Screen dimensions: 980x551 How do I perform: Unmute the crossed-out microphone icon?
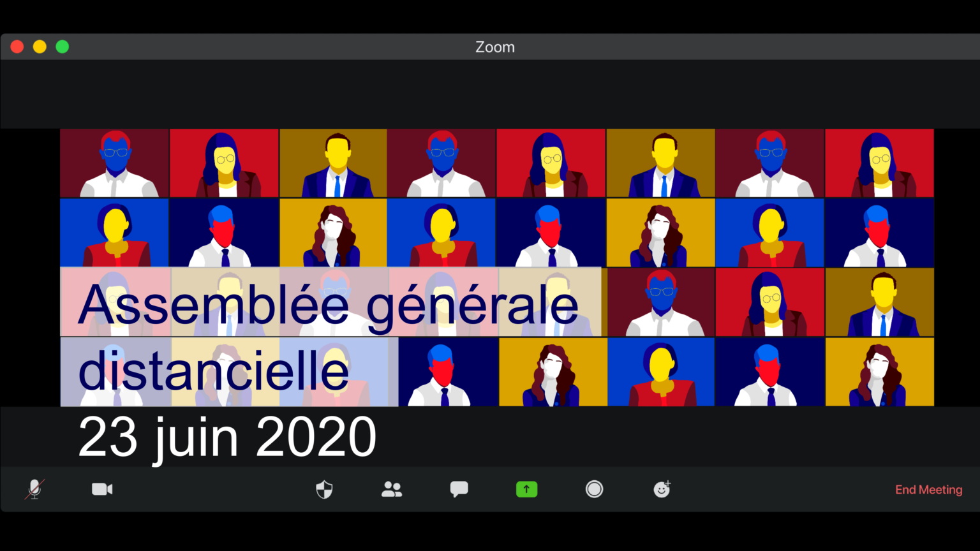[34, 489]
